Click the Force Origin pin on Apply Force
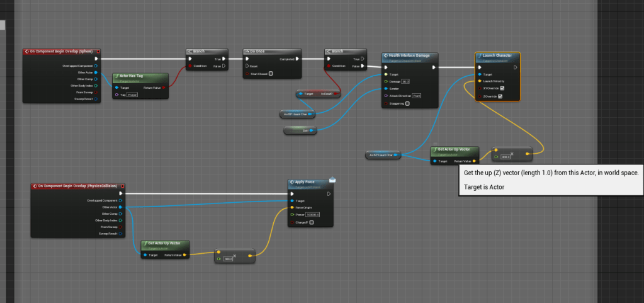 (291, 207)
